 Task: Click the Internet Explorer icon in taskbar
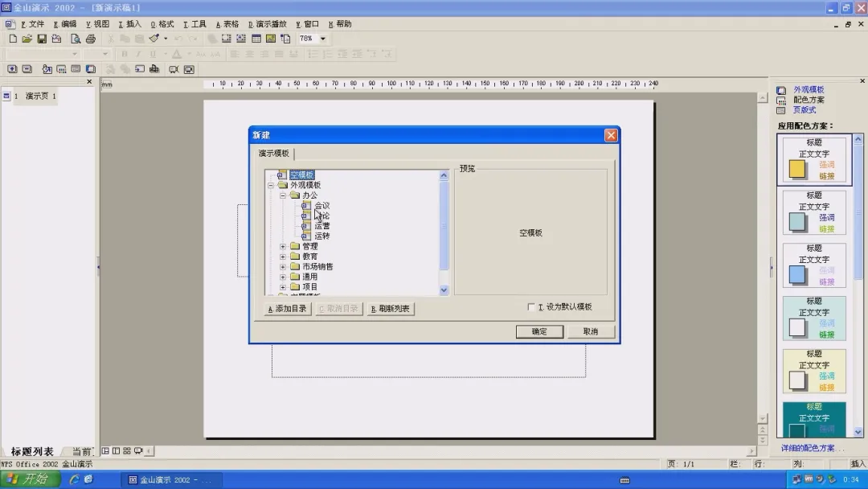coord(74,479)
